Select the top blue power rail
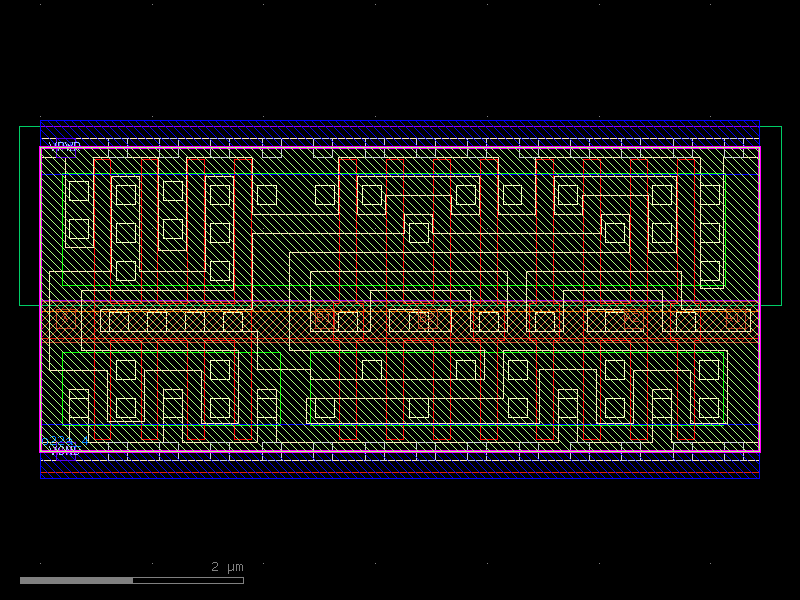Image resolution: width=800 pixels, height=600 pixels. [x=400, y=128]
